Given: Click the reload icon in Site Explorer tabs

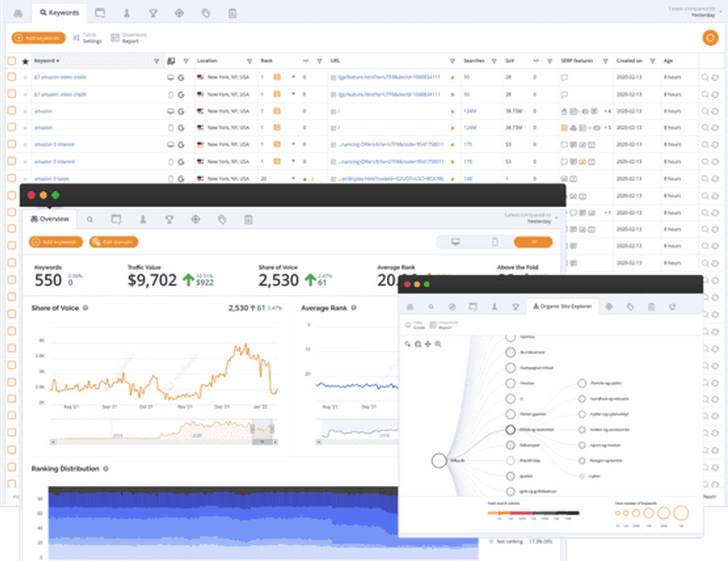Looking at the screenshot, I should pyautogui.click(x=672, y=306).
